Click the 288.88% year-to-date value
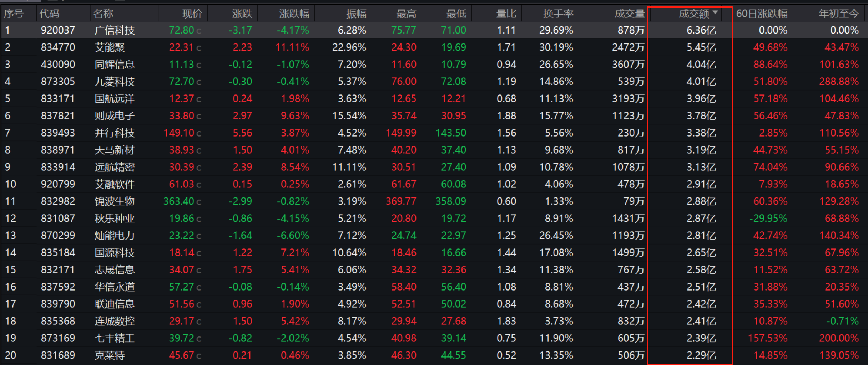868x365 pixels. (839, 82)
